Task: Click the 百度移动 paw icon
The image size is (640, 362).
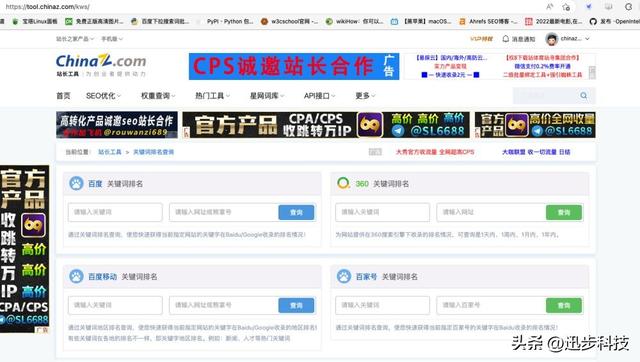Action: click(x=76, y=276)
